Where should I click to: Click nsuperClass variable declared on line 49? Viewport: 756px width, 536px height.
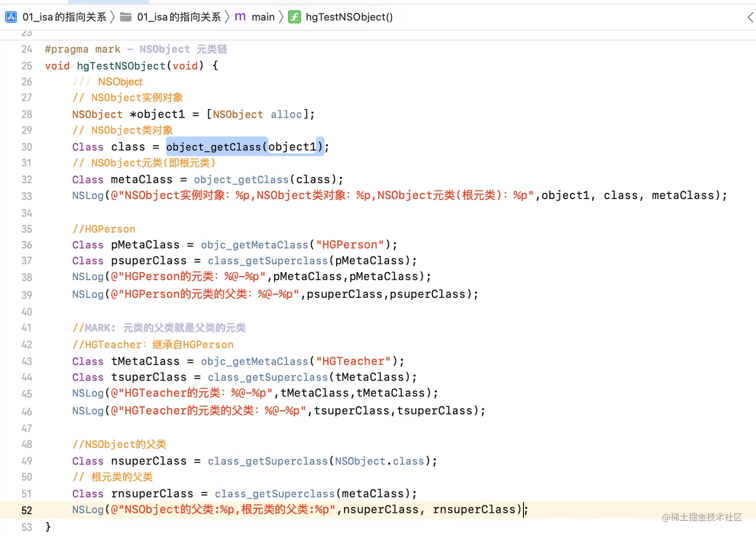click(148, 461)
